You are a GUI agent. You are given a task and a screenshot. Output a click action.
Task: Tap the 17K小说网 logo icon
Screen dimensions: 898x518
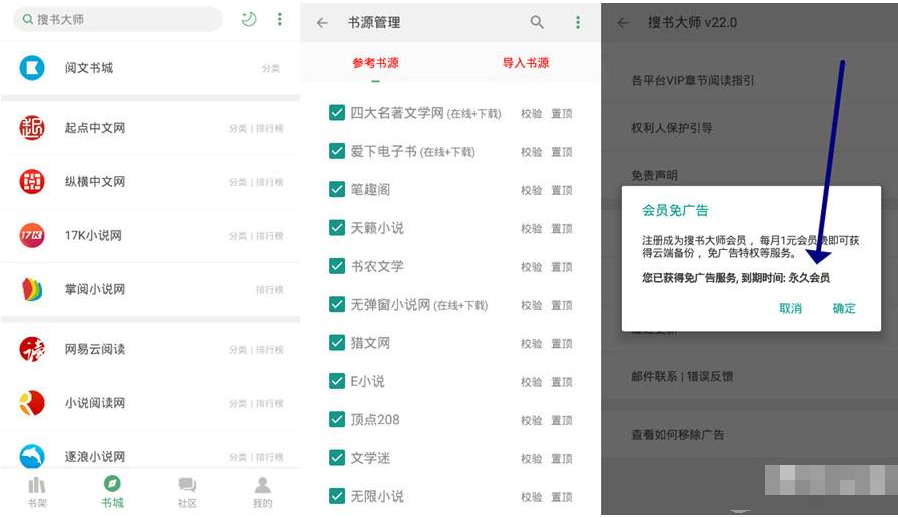pos(32,236)
